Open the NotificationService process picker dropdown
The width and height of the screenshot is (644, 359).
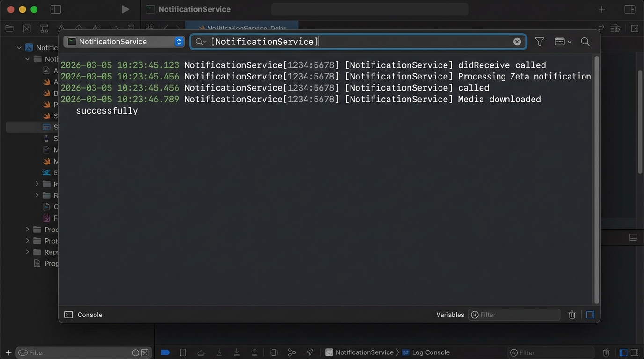point(124,42)
